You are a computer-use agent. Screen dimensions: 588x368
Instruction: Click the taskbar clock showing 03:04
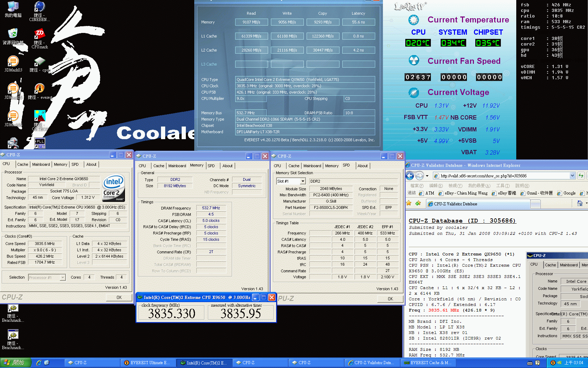coord(574,363)
